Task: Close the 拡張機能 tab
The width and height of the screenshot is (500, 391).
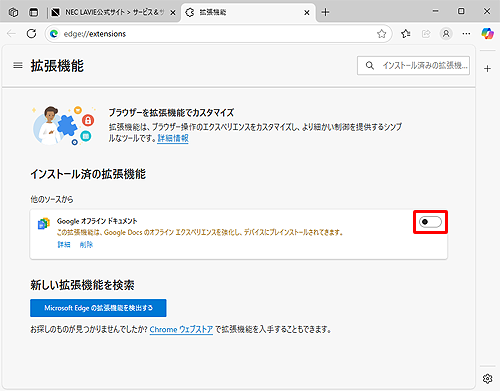Action: coord(307,13)
